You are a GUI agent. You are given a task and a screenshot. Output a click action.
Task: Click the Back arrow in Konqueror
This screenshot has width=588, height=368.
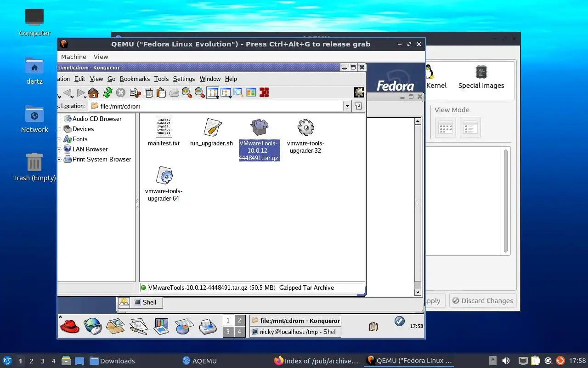tap(68, 93)
